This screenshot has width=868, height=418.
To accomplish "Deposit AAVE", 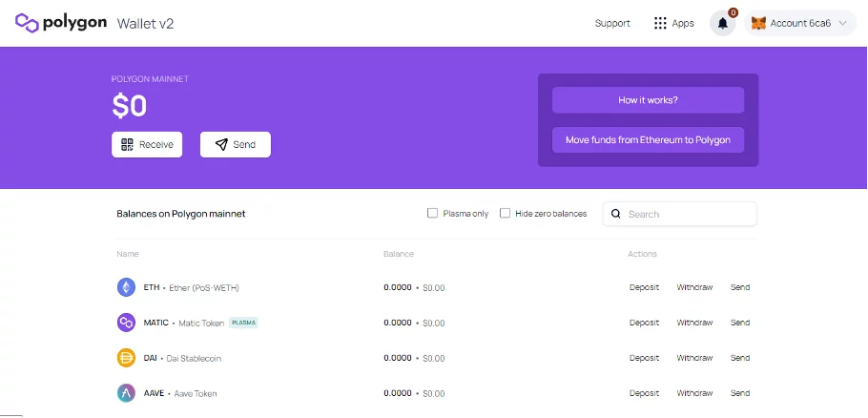I will [645, 393].
